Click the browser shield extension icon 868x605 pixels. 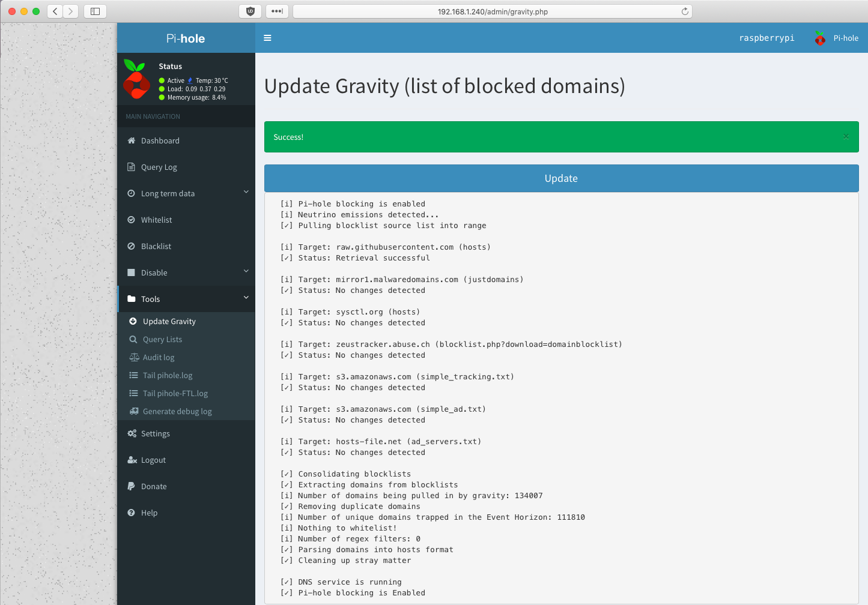250,11
